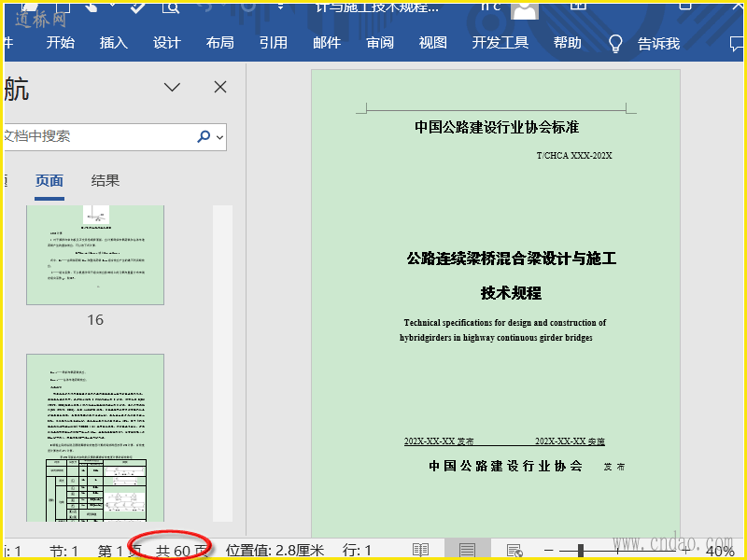Viewport: 747px width, 560px height.
Task: Click the 共 60 页 page count
Action: click(181, 551)
